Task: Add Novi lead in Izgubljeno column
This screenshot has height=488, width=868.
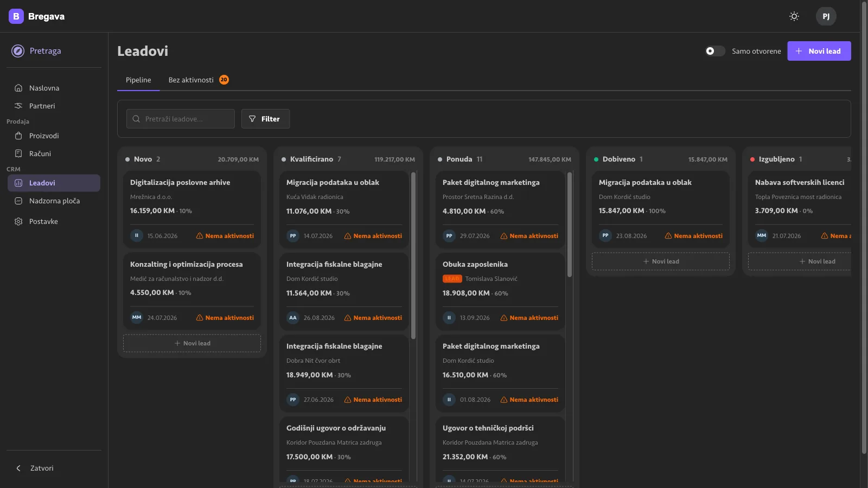Action: pyautogui.click(x=800, y=261)
